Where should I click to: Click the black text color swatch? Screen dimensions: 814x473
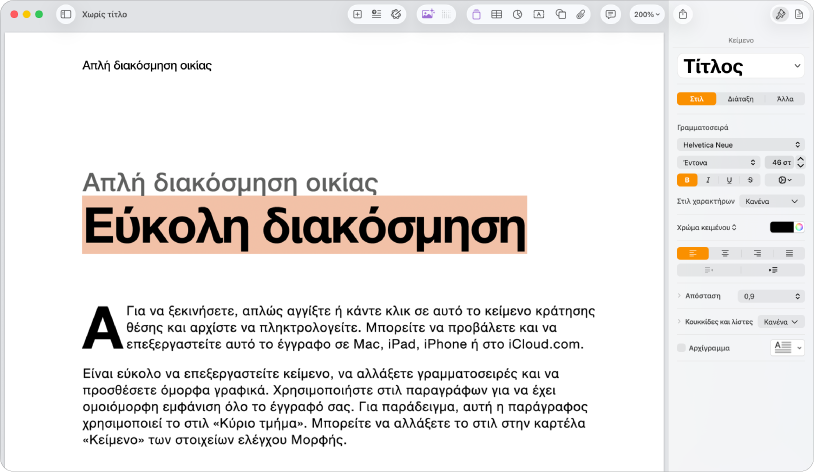pyautogui.click(x=781, y=227)
